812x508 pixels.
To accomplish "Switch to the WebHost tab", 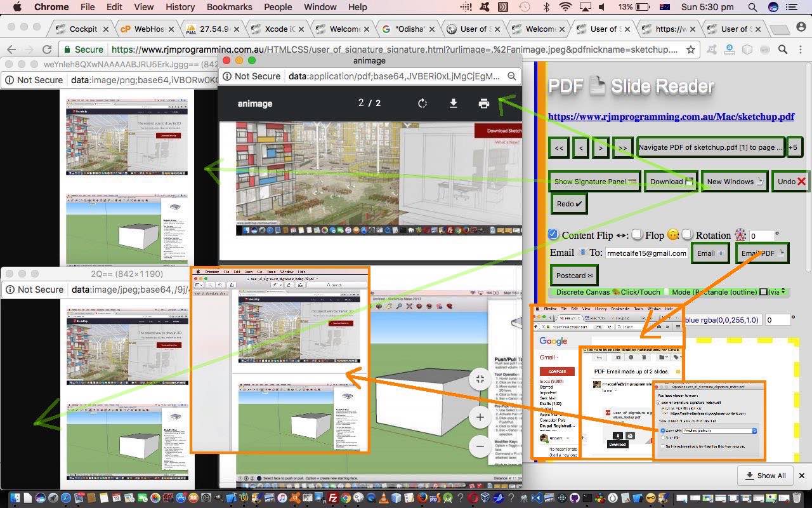I will coord(148,29).
